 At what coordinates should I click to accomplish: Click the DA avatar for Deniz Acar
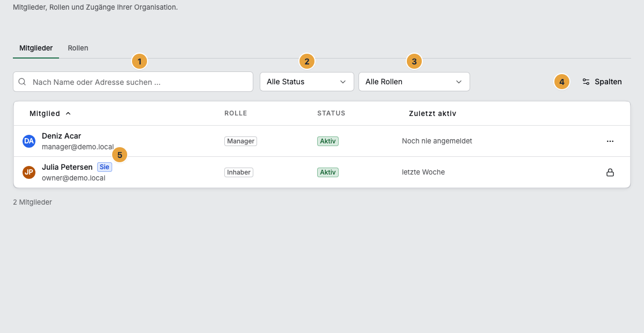29,141
